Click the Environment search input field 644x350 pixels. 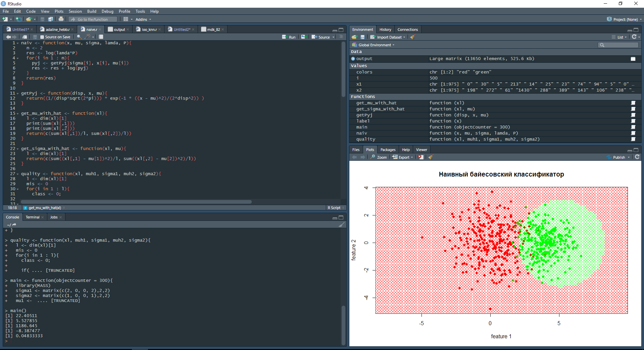[618, 45]
